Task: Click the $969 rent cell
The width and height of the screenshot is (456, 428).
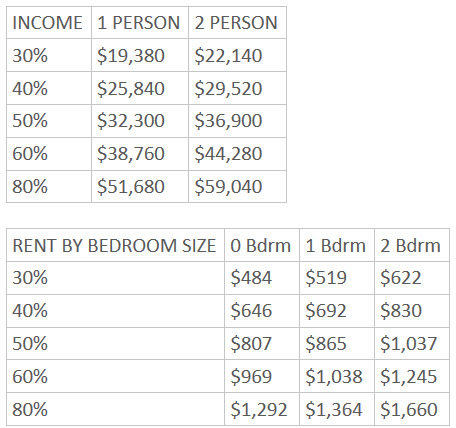Action: [x=262, y=376]
